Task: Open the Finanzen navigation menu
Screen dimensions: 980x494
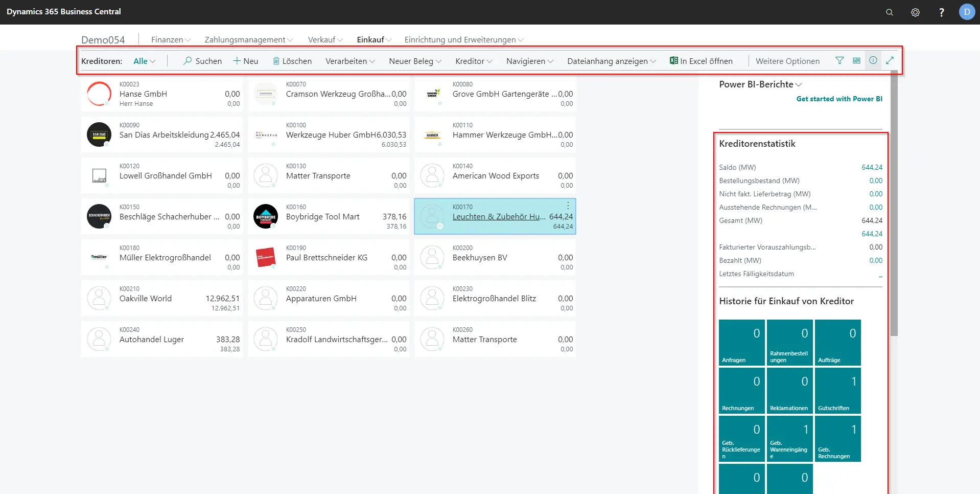Action: [x=171, y=39]
